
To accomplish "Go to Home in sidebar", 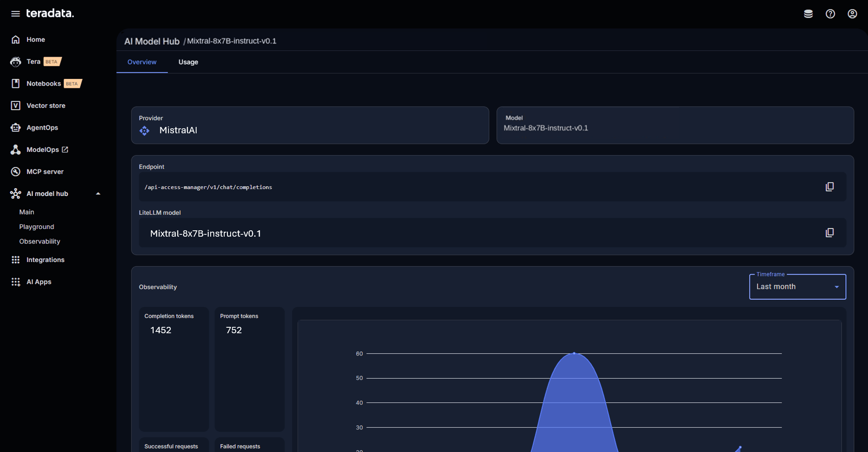I will [36, 39].
